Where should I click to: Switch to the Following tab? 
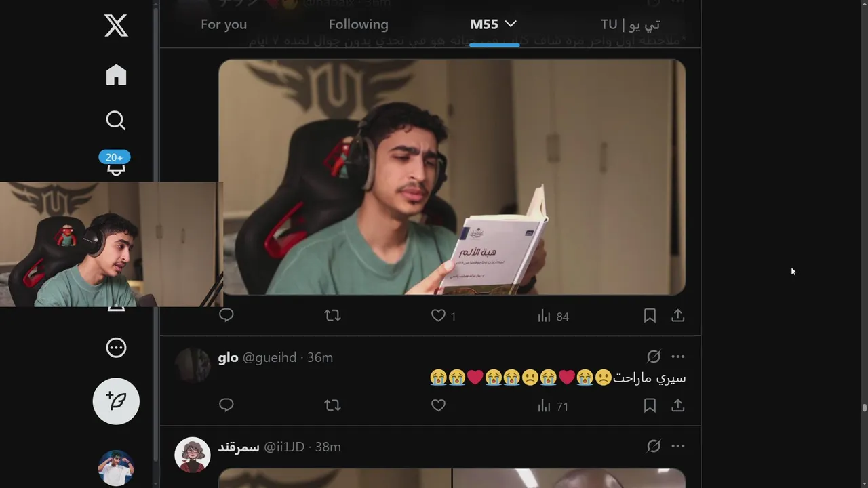click(x=359, y=24)
